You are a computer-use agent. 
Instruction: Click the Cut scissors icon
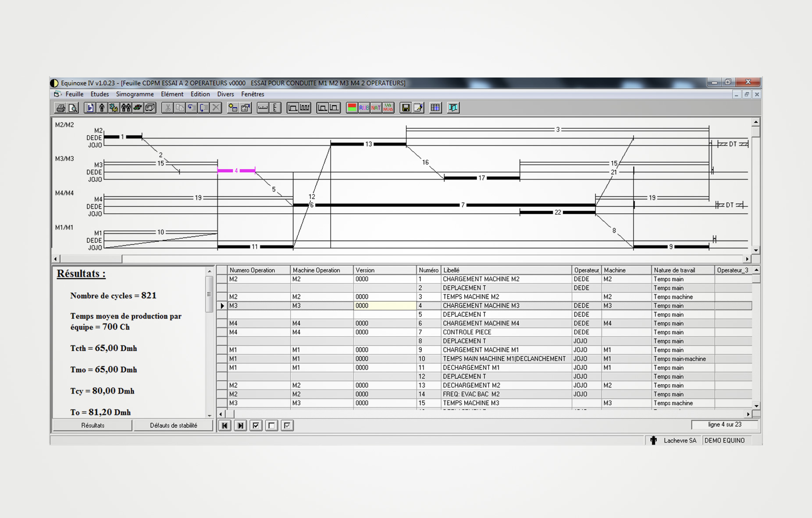(167, 108)
